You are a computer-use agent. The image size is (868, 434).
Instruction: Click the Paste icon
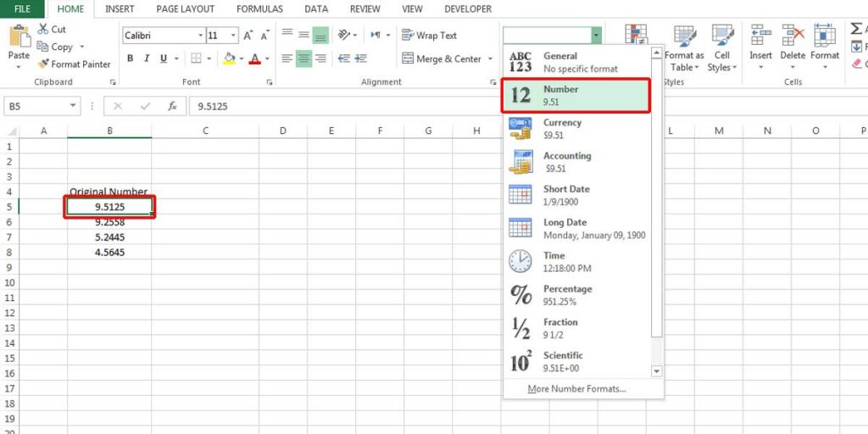[20, 36]
